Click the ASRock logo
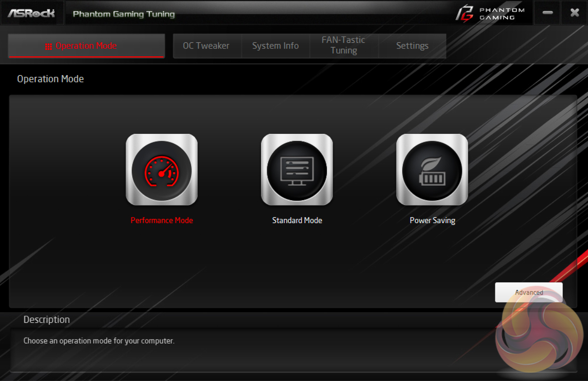The image size is (588, 381). 32,13
